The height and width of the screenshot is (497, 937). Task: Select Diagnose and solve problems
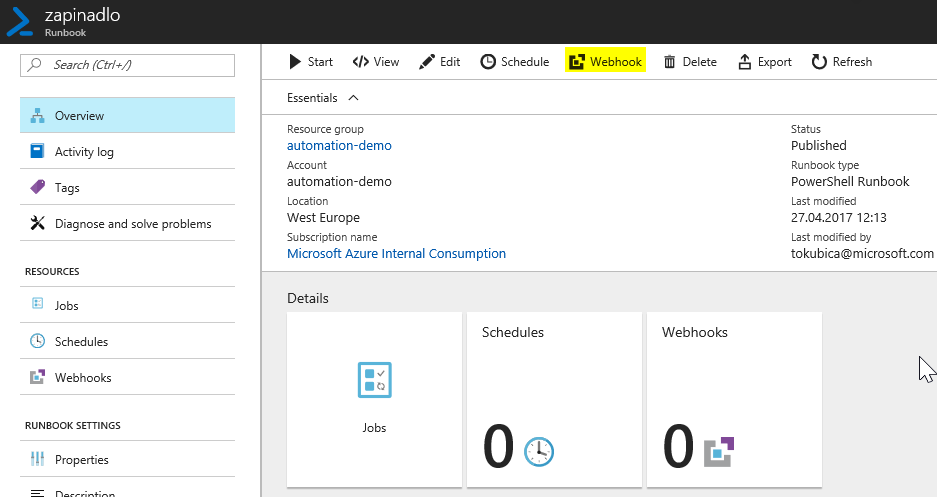(127, 223)
